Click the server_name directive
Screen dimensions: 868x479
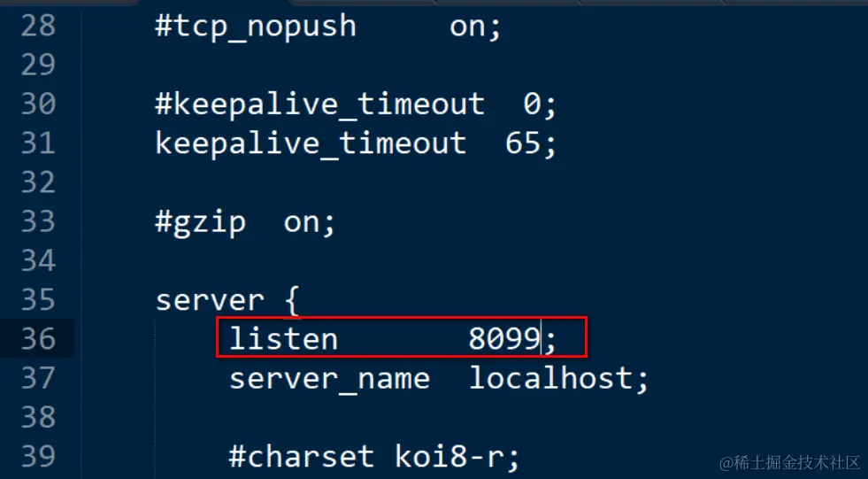[329, 379]
